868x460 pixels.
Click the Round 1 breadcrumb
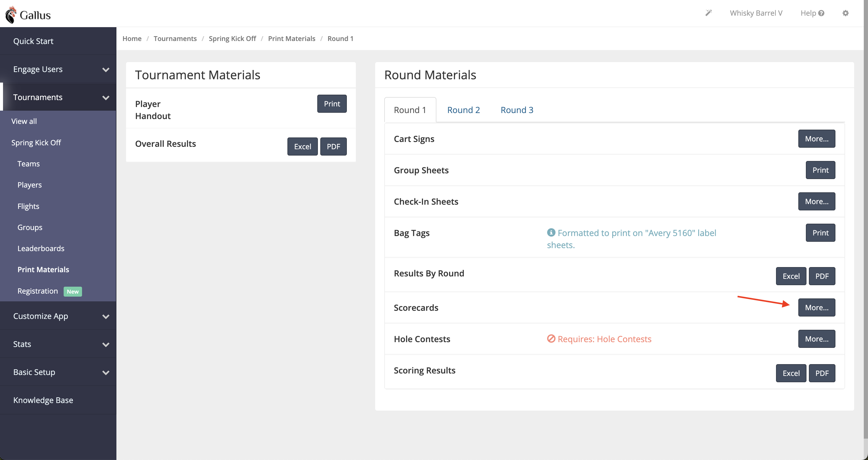tap(340, 38)
